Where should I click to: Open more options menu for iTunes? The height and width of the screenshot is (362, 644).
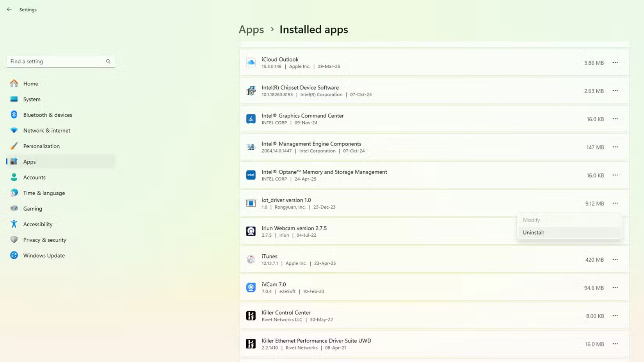(615, 259)
